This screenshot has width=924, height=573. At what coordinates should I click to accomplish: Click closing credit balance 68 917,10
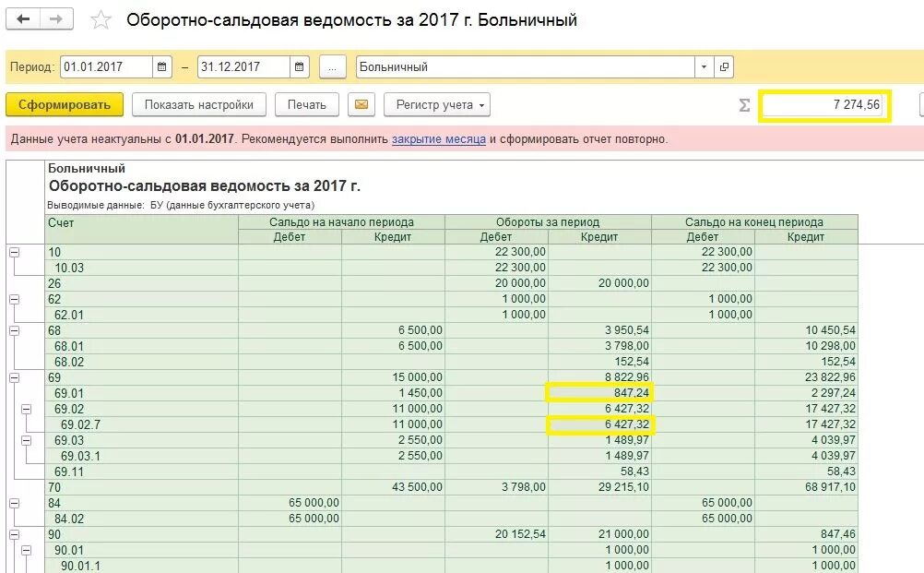[x=806, y=487]
